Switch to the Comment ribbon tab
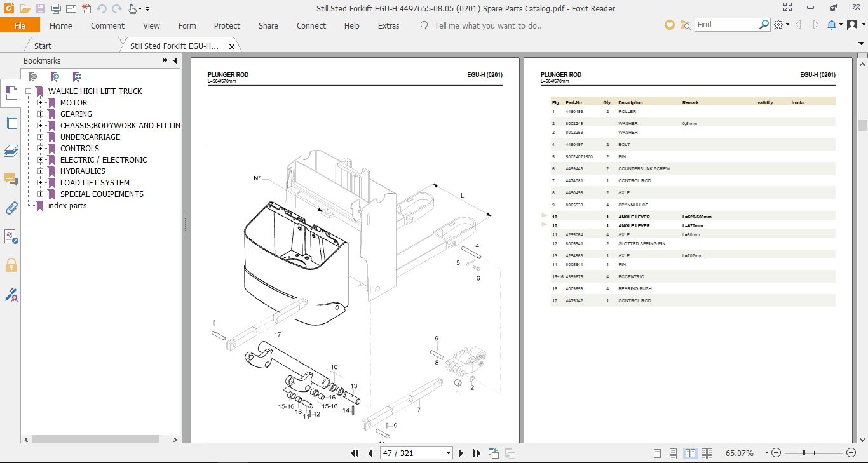This screenshot has height=463, width=868. click(x=107, y=26)
